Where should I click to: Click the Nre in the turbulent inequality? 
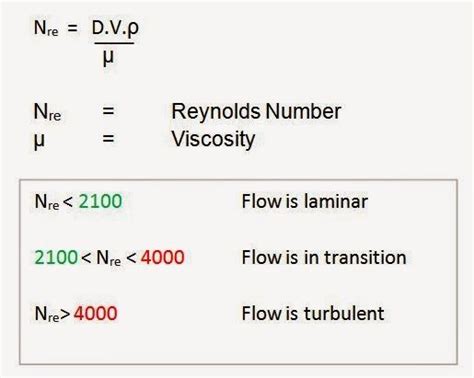tap(47, 314)
